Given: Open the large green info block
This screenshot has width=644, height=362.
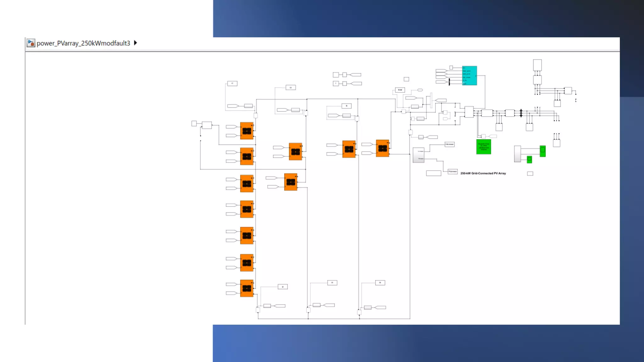Looking at the screenshot, I should coord(483,147).
